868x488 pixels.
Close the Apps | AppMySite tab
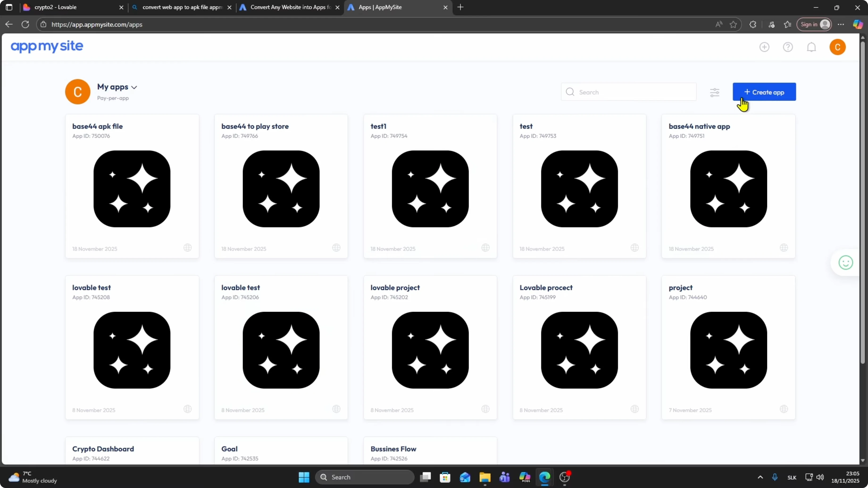[x=446, y=7]
